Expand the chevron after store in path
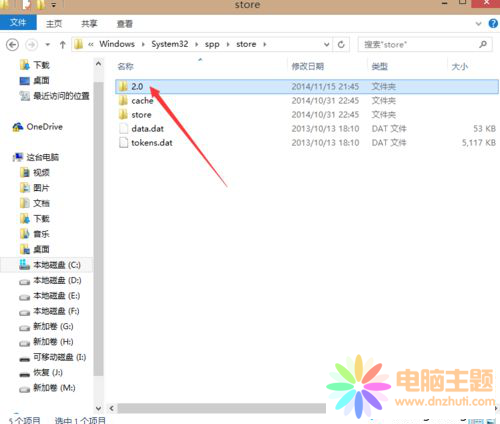 tap(265, 44)
